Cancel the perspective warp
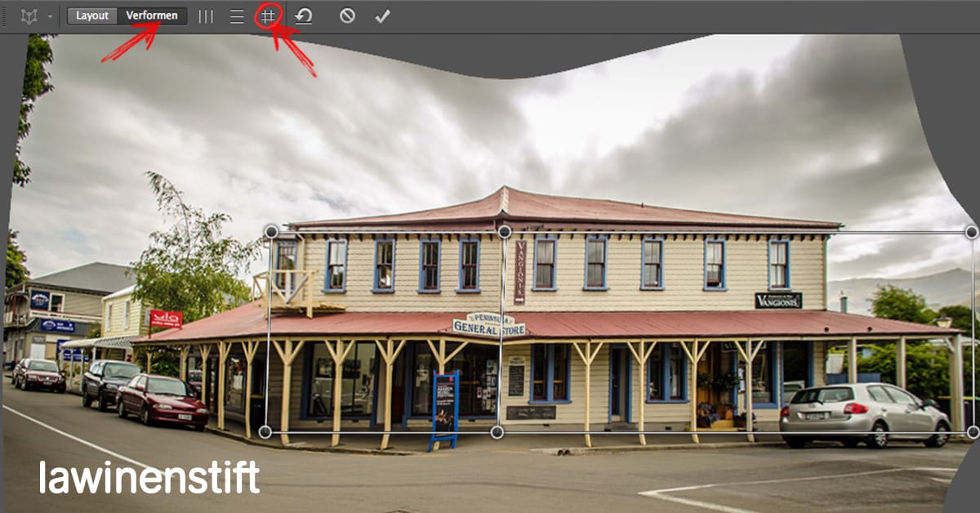The width and height of the screenshot is (980, 513). tap(347, 16)
